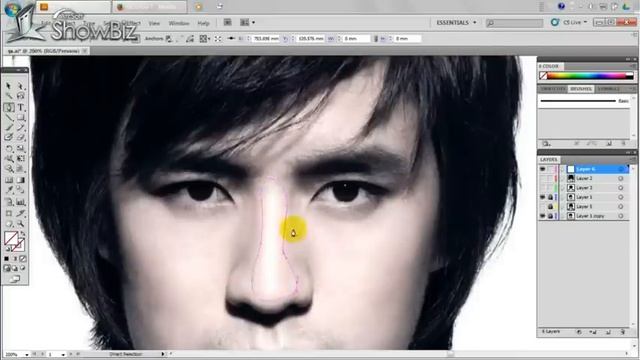Open the status bar display arrow

pos(163,354)
